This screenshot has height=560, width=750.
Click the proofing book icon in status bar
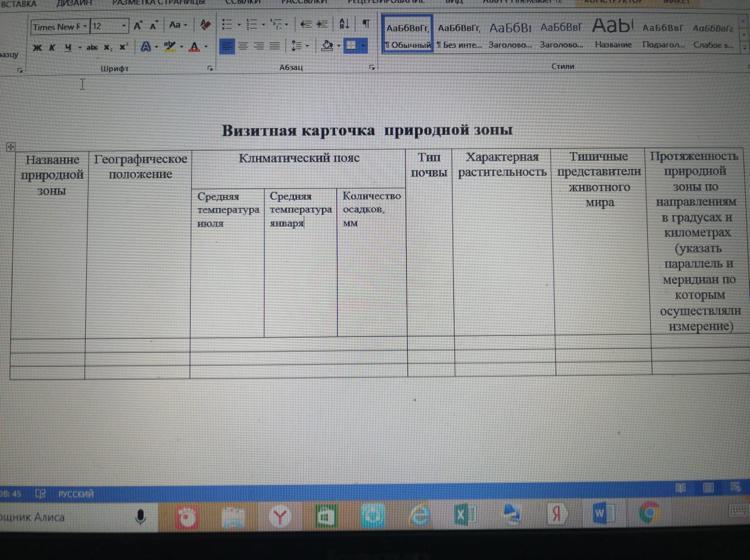tap(40, 494)
